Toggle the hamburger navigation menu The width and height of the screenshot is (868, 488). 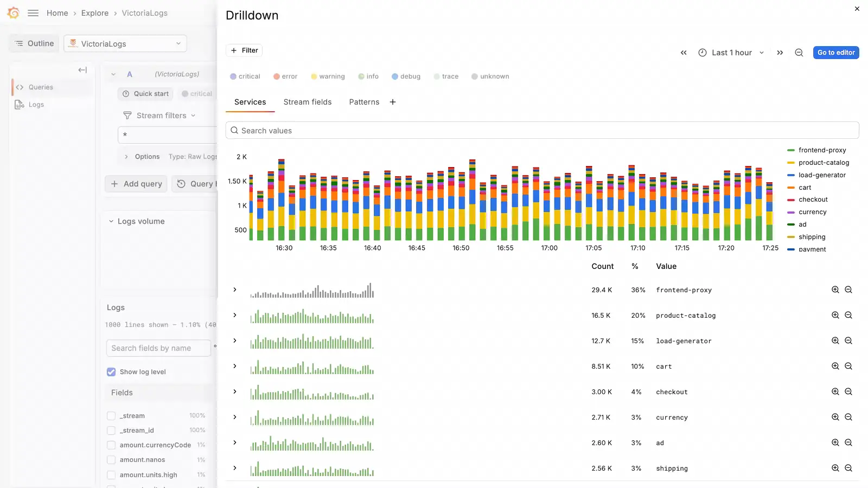click(33, 13)
